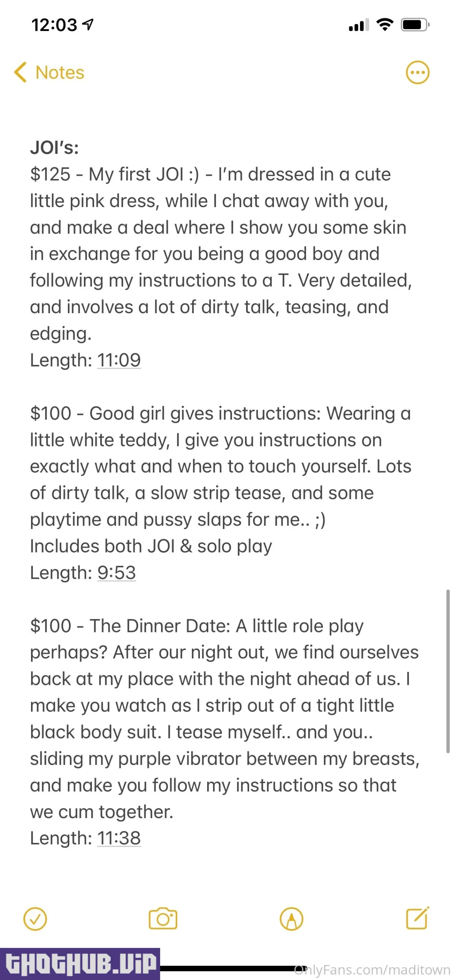Place cursor in "The Dinner Date" title text
Screen dimensions: 453x980
point(160,626)
